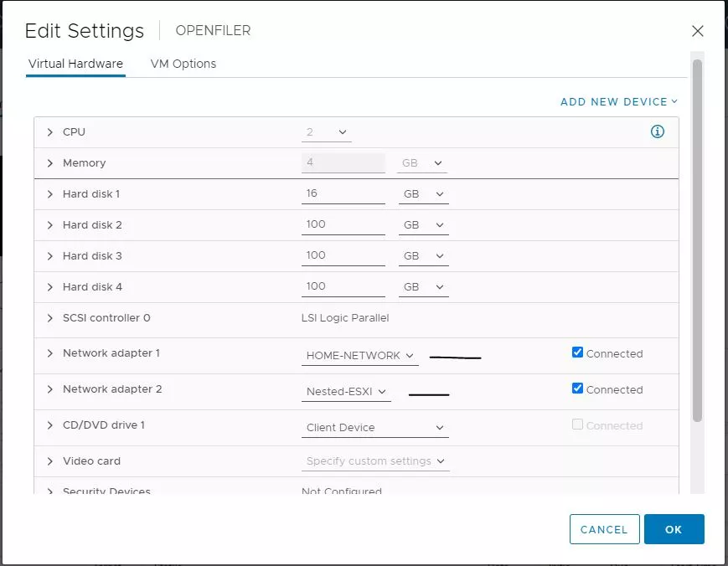This screenshot has height=566, width=728.
Task: Click the Edit Settings title
Action: (x=85, y=31)
